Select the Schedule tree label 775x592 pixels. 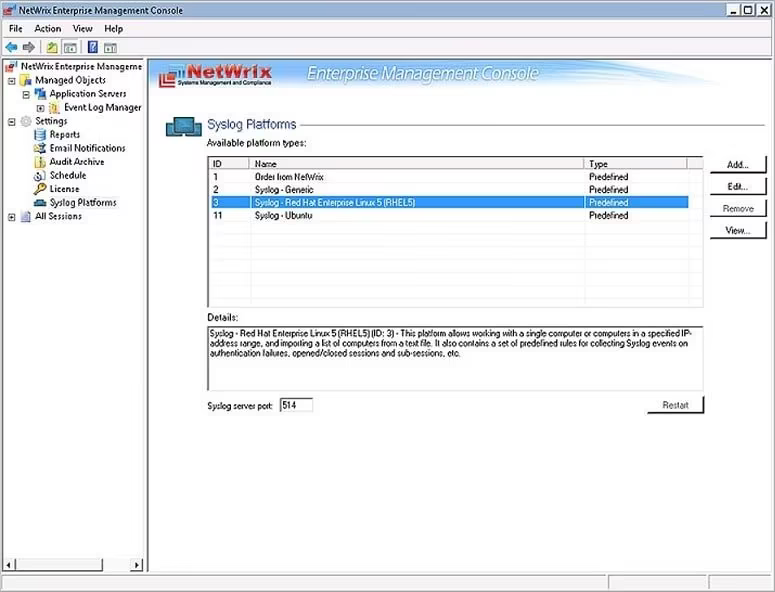tap(68, 175)
